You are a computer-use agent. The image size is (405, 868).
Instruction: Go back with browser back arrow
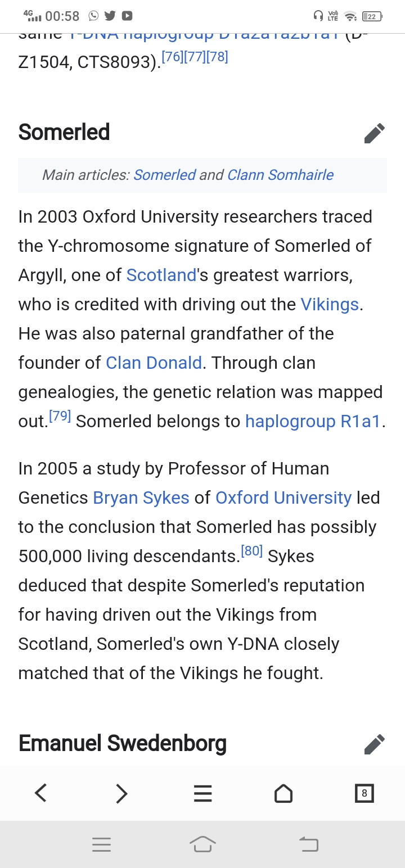[x=40, y=793]
